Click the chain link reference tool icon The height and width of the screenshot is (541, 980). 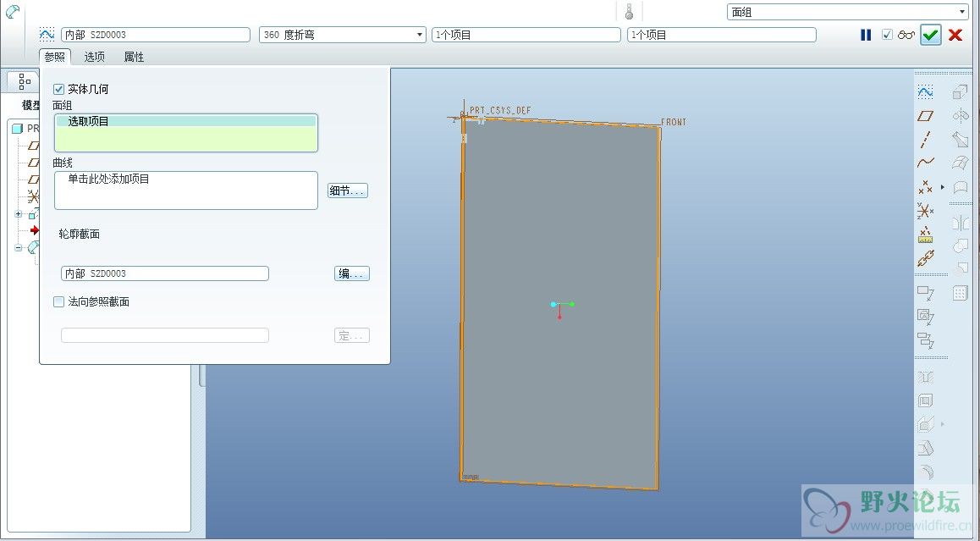(926, 257)
